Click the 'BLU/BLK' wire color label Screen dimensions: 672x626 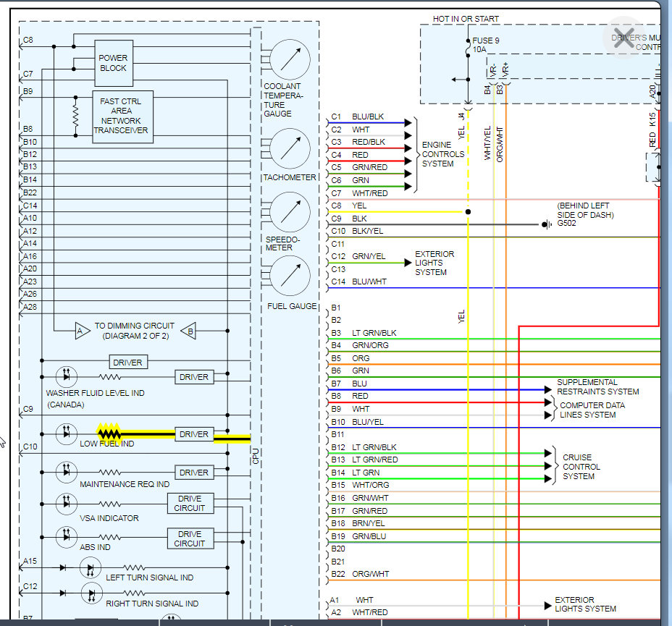[x=368, y=117]
